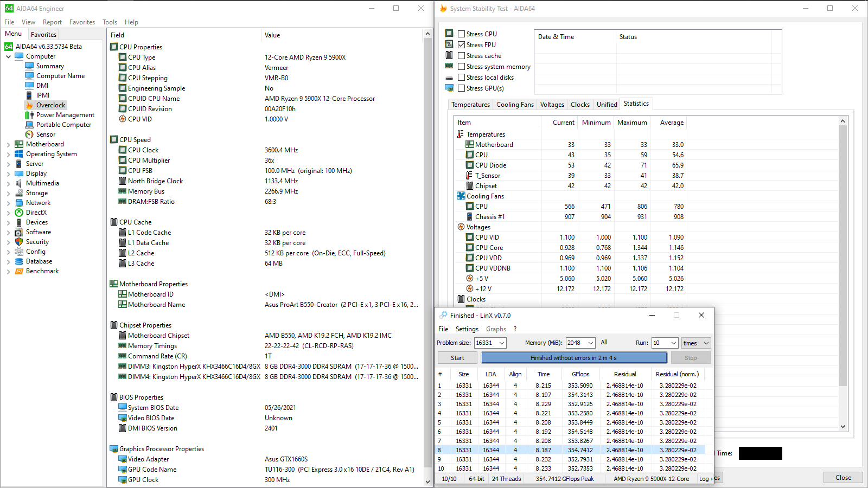Open the Memory (MiB) dropdown

[590, 343]
